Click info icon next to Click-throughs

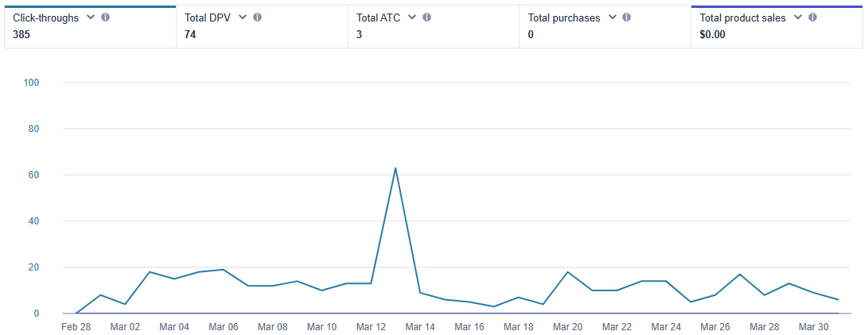(107, 18)
